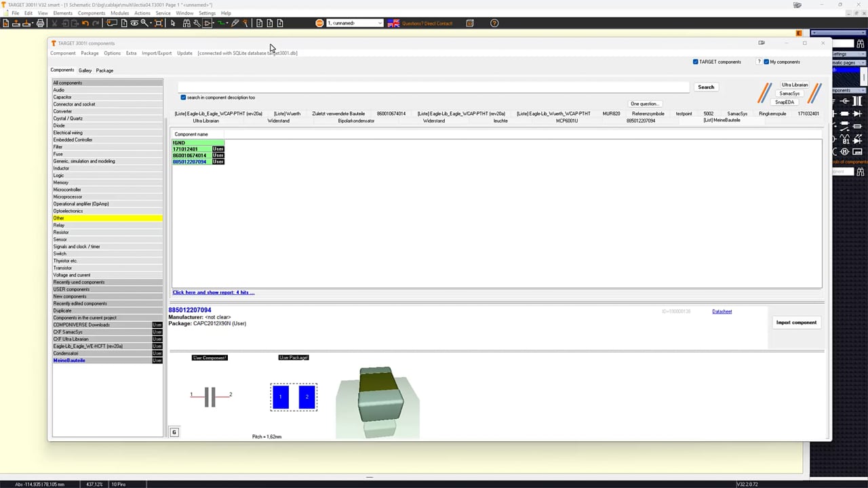Click the print icon in main toolbar
This screenshot has width=868, height=488.
point(40,23)
